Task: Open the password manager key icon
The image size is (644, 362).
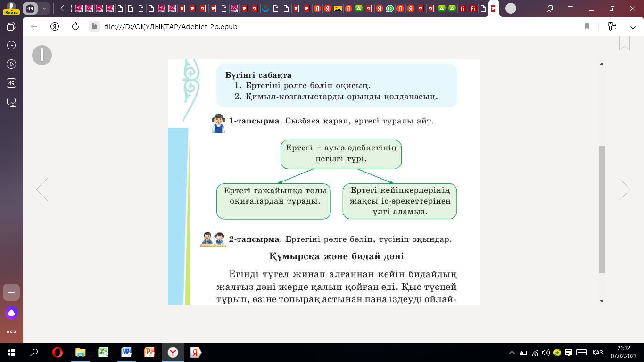Action: click(612, 27)
